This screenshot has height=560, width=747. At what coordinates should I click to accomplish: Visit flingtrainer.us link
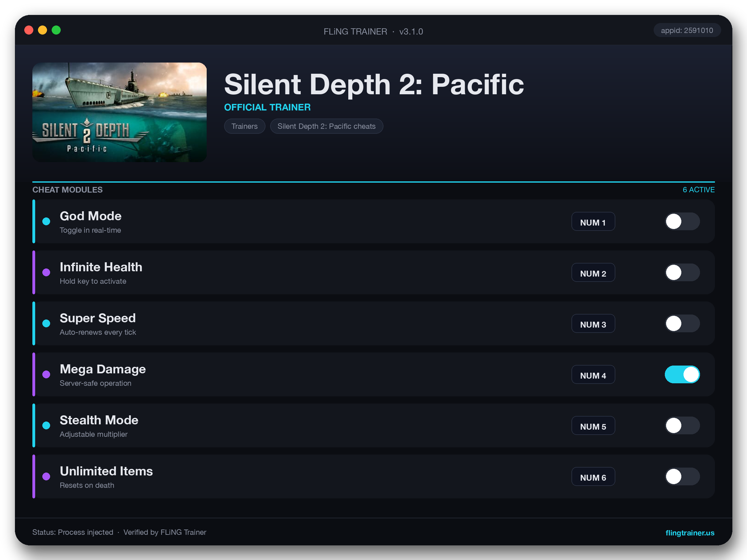pyautogui.click(x=690, y=533)
